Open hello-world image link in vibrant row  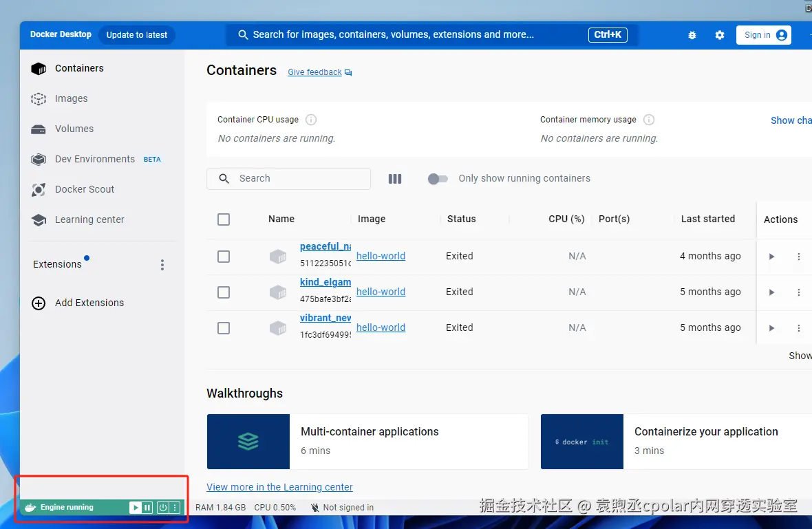381,327
